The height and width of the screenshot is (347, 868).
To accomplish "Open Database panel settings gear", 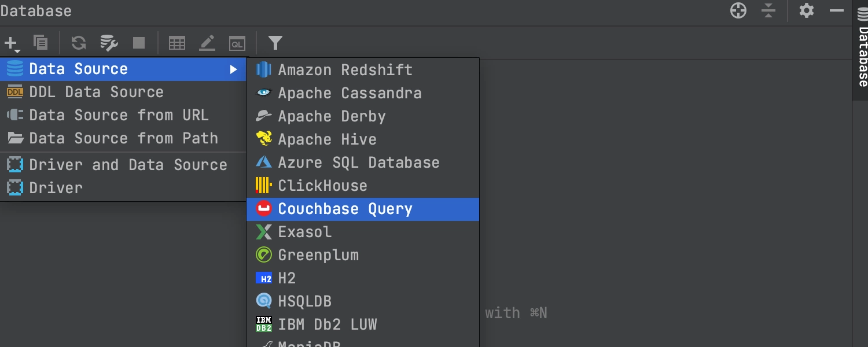I will (x=807, y=11).
